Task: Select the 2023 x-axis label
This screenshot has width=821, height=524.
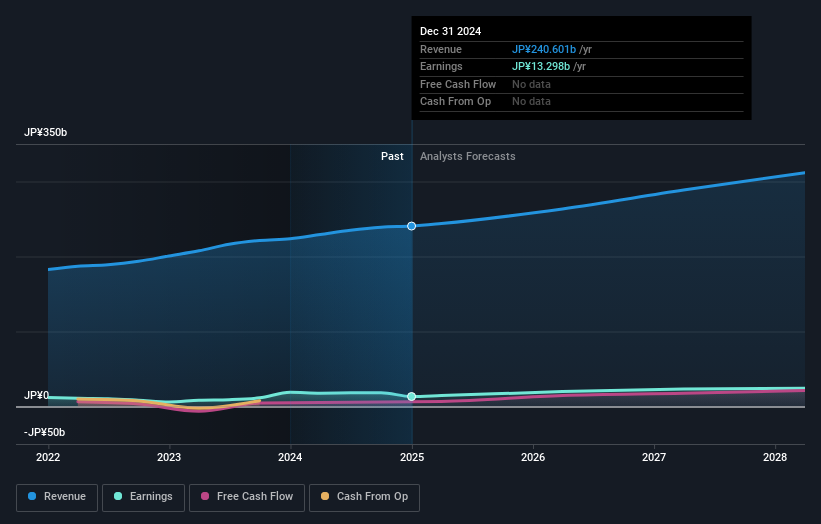Action: coord(169,457)
